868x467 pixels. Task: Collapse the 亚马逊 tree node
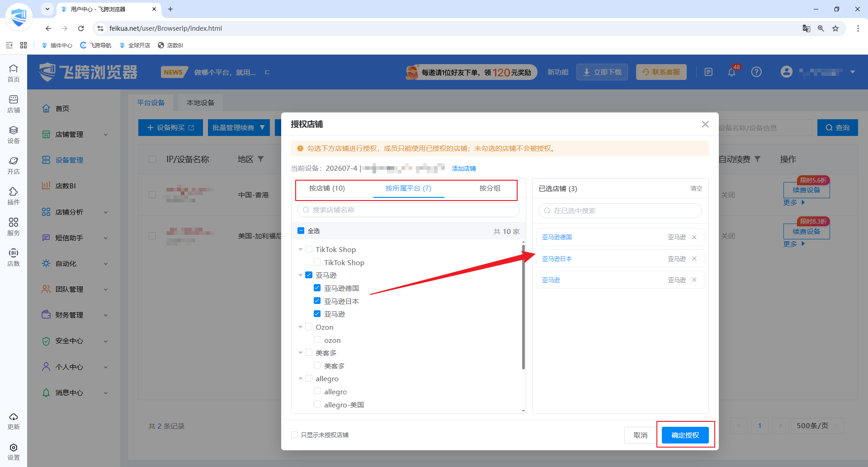301,275
